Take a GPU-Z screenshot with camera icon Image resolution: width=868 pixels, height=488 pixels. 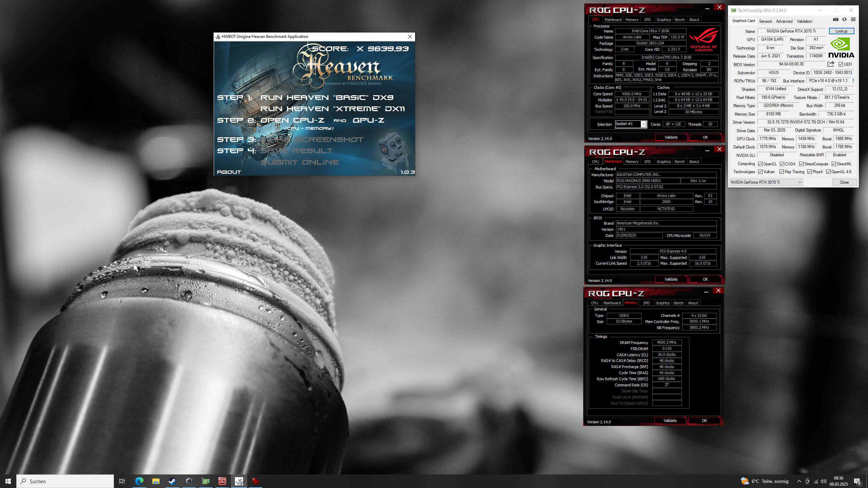point(836,20)
